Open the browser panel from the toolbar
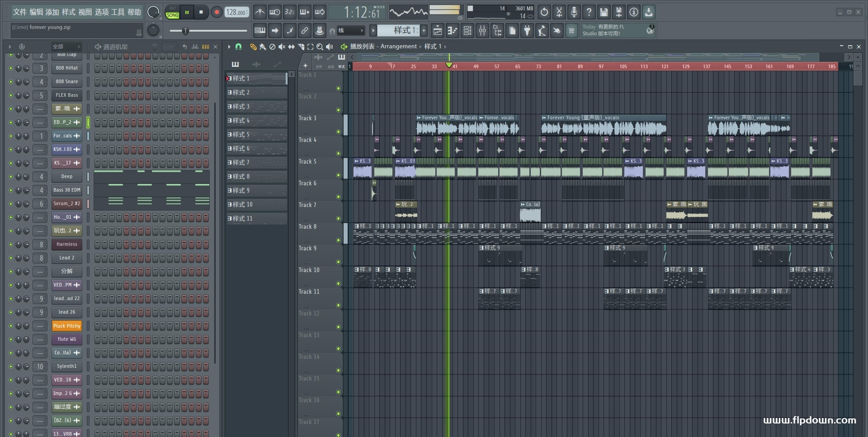This screenshot has height=437, width=868. click(497, 31)
